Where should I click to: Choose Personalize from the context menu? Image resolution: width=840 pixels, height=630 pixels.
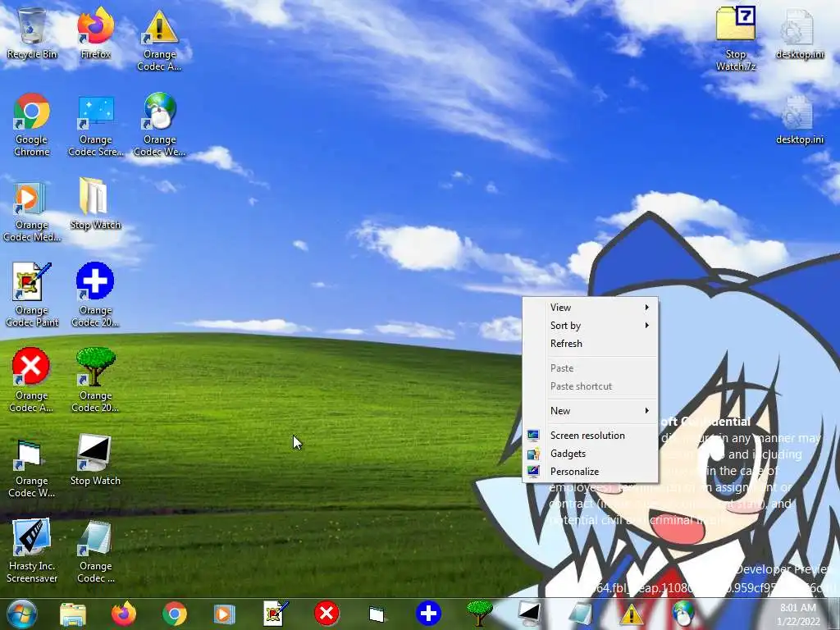(591, 472)
